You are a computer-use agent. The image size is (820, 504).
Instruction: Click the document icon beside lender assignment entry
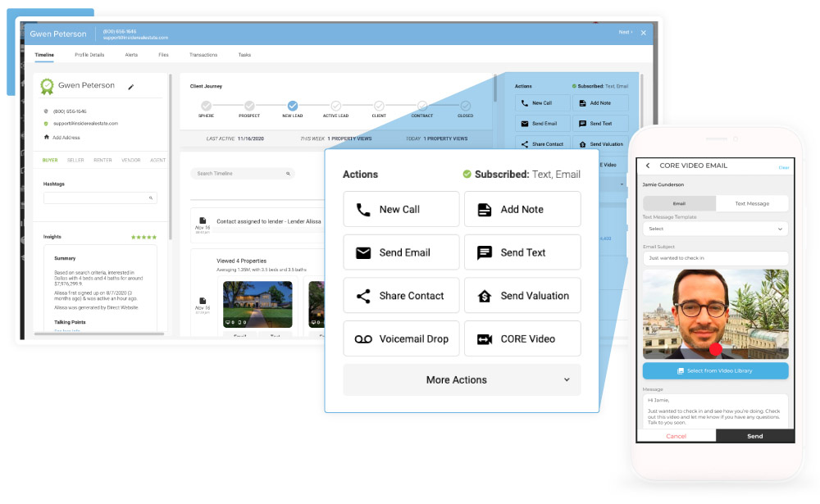point(203,220)
